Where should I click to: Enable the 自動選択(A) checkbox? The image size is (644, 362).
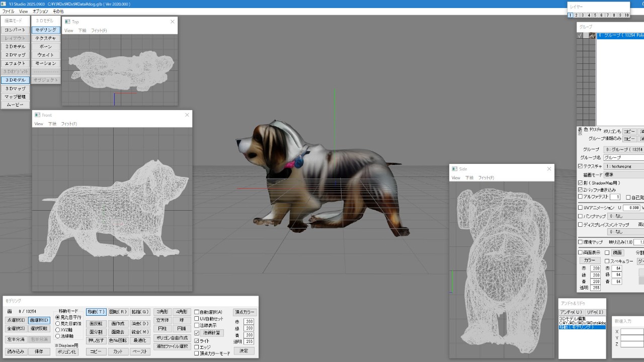coord(197,312)
